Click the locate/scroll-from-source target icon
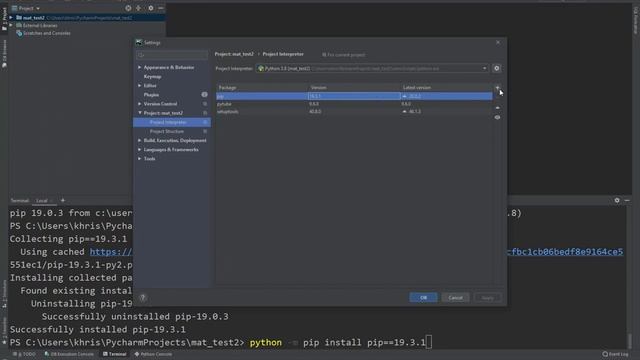 pyautogui.click(x=128, y=8)
